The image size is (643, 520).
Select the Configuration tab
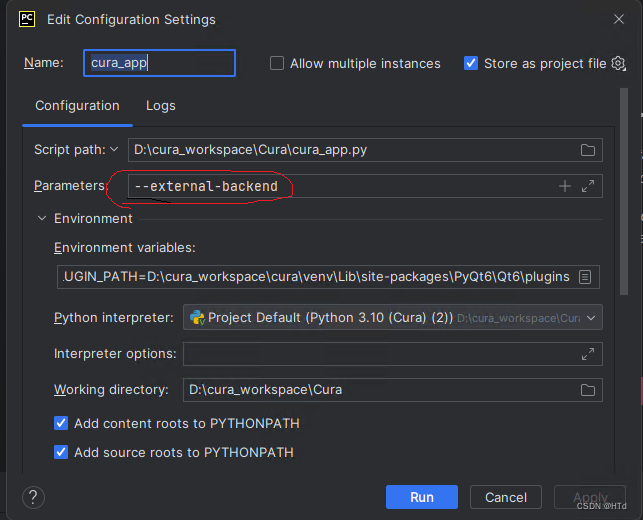point(77,105)
